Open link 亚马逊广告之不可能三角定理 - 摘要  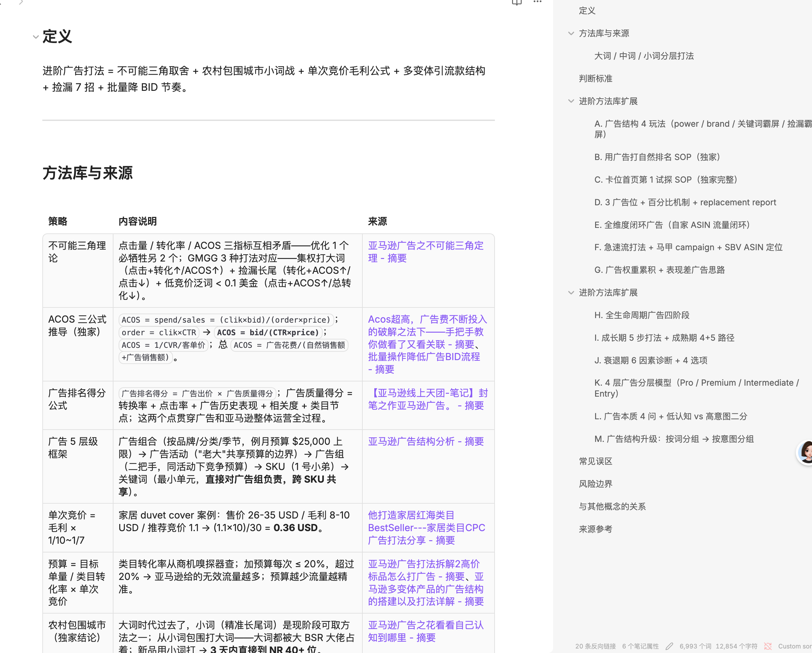coord(426,252)
